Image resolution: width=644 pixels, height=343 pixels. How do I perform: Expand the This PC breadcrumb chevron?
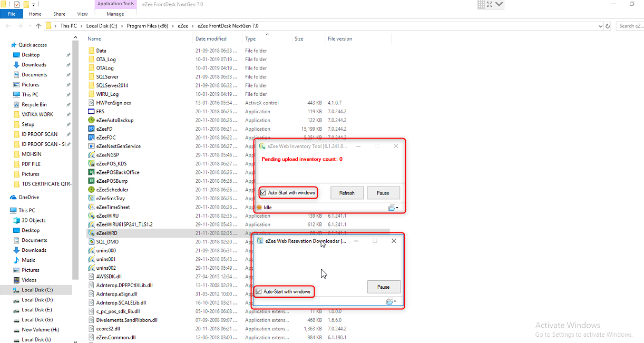point(81,26)
